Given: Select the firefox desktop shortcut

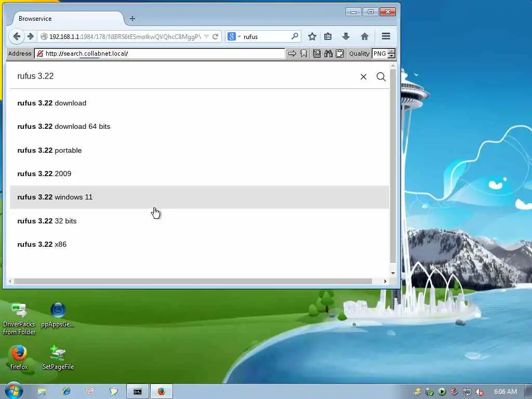Looking at the screenshot, I should pos(19,357).
